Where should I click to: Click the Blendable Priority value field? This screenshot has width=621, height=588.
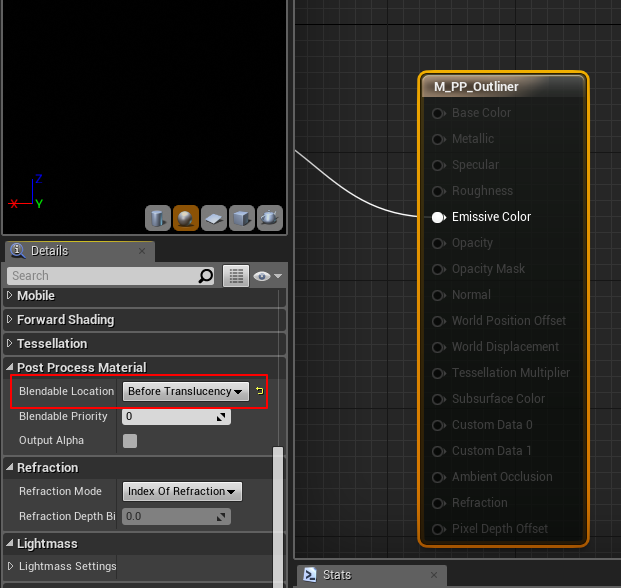(x=176, y=417)
